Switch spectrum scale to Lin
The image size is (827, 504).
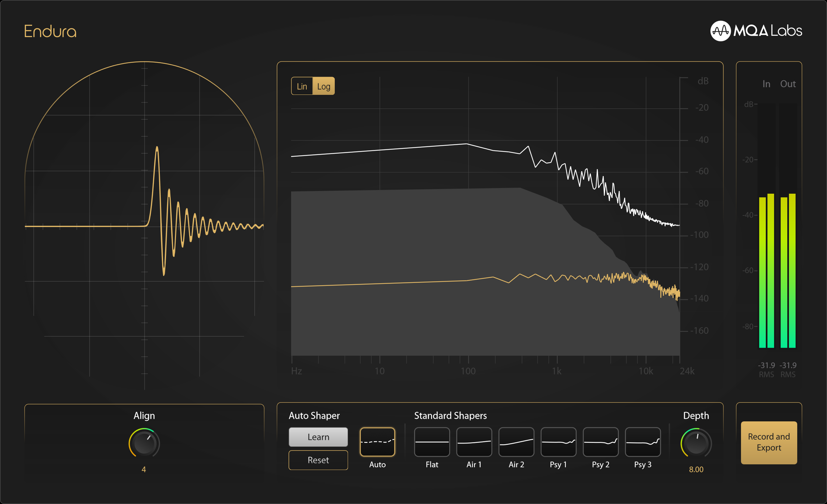click(x=302, y=86)
